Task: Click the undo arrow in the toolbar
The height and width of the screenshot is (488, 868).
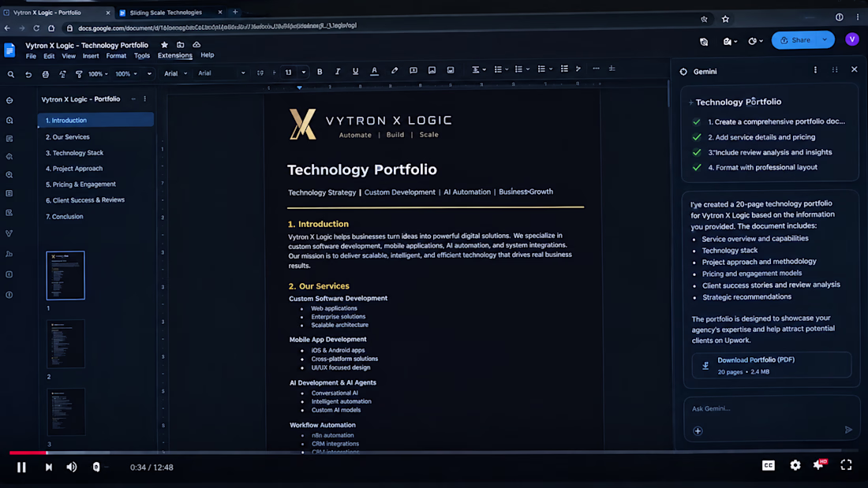Action: pos(28,74)
